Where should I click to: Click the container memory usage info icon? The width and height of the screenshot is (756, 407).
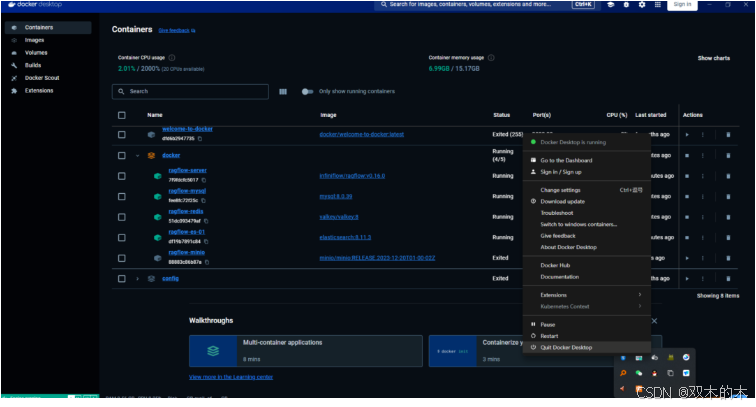[x=491, y=58]
